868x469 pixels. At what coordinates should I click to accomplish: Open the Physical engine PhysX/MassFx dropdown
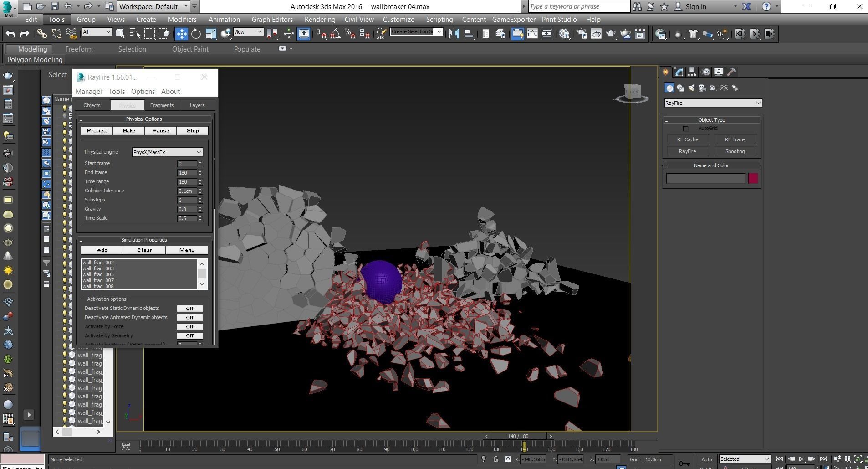tap(167, 152)
